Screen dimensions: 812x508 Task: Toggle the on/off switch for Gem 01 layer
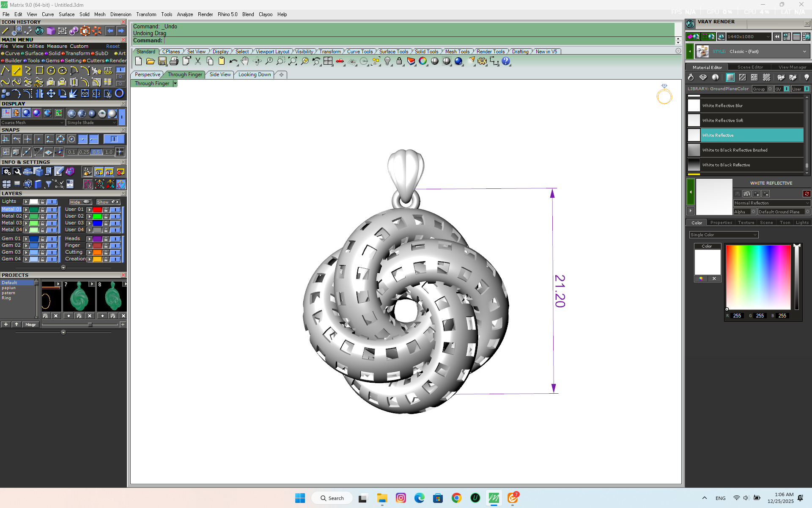[52, 239]
